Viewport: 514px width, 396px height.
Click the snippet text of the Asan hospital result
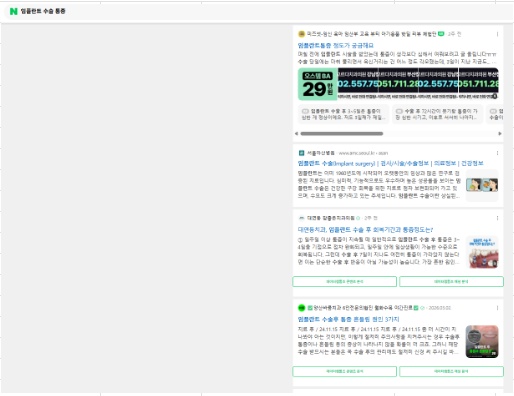pyautogui.click(x=379, y=185)
